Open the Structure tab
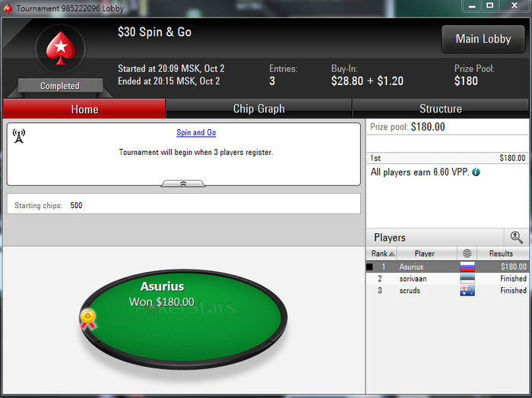 point(440,109)
